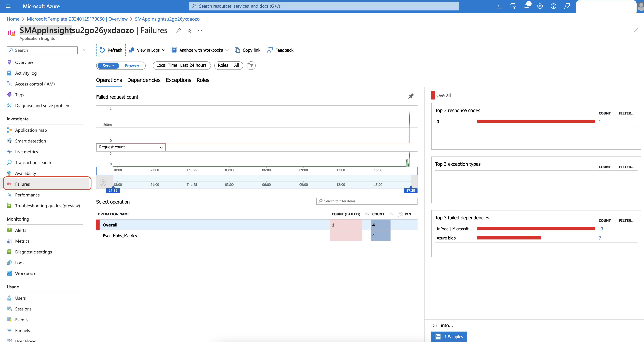Screen dimensions: 644x342
Task: Open Cloud Shell from the top bar
Action: pyautogui.click(x=500, y=6)
